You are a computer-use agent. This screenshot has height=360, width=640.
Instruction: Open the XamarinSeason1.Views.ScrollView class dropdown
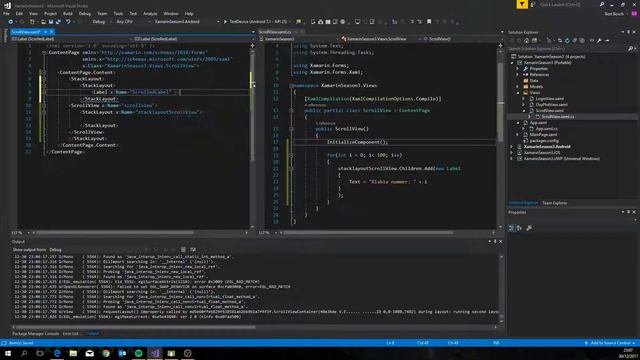[x=380, y=39]
